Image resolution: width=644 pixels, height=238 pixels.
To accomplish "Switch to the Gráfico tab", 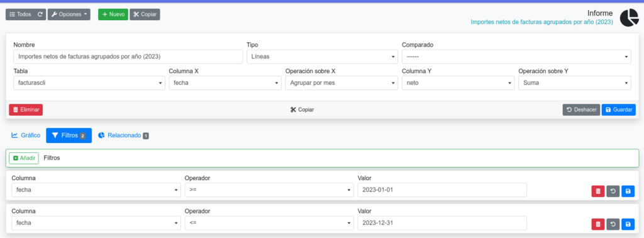I will 26,135.
